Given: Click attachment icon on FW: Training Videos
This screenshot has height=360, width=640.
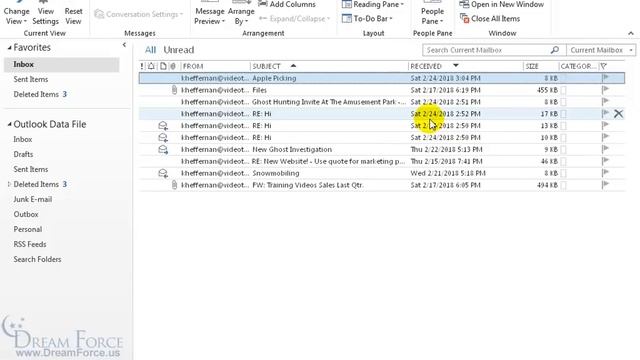Looking at the screenshot, I should (x=174, y=185).
